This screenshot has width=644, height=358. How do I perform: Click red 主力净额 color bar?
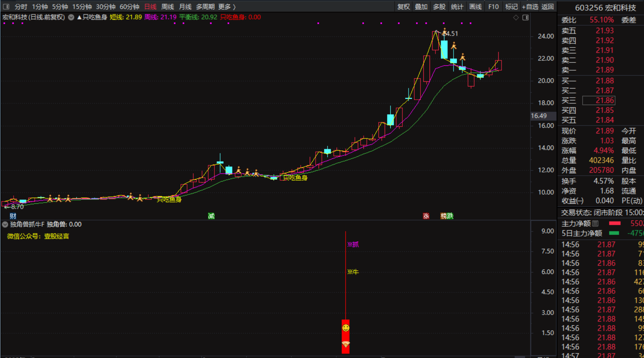(x=615, y=224)
